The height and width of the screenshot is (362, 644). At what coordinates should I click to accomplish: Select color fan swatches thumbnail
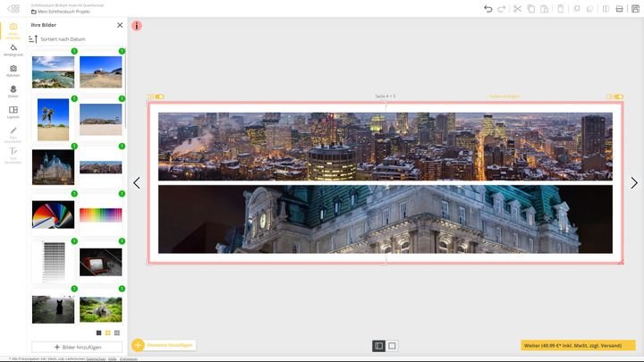pyautogui.click(x=54, y=215)
